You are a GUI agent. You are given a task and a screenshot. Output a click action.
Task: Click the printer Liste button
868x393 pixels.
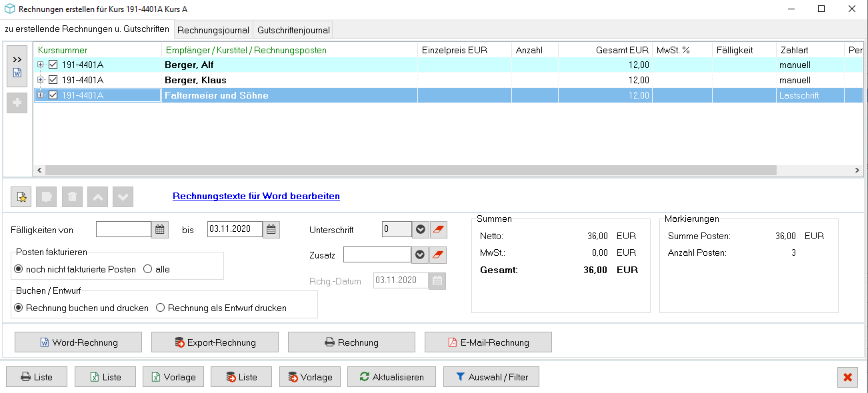coord(37,377)
